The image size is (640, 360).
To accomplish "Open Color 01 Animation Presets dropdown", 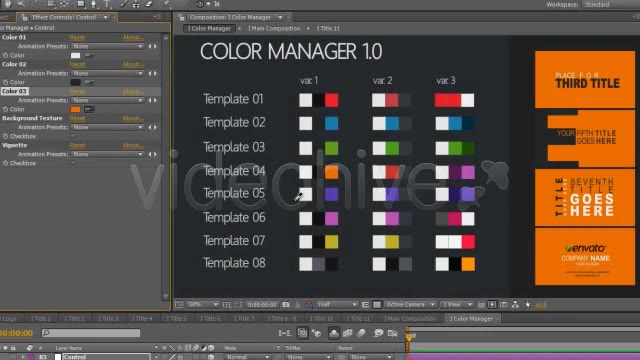I will [107, 46].
